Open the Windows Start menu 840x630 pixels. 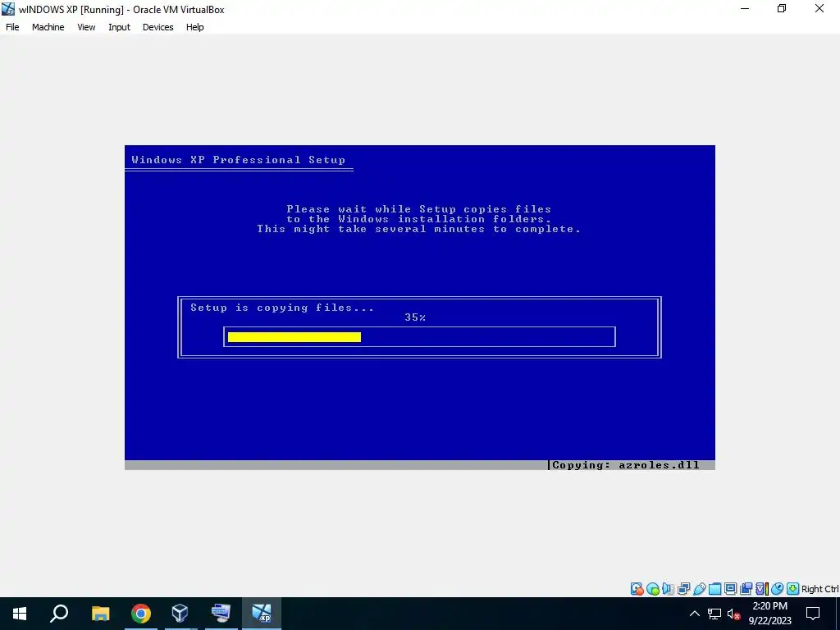coord(20,614)
